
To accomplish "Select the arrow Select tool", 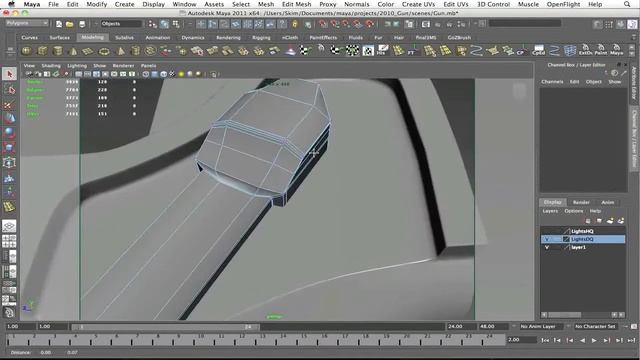I will click(x=9, y=74).
